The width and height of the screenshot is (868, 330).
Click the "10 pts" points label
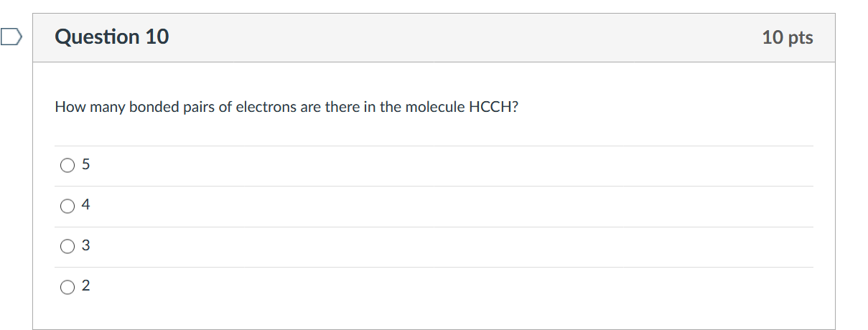(788, 37)
